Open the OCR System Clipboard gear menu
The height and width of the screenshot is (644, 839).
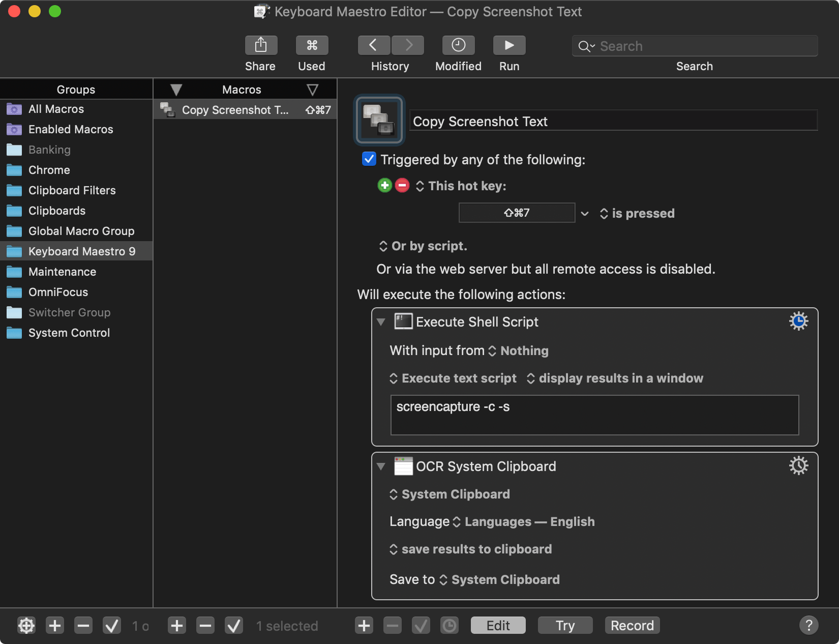coord(798,465)
